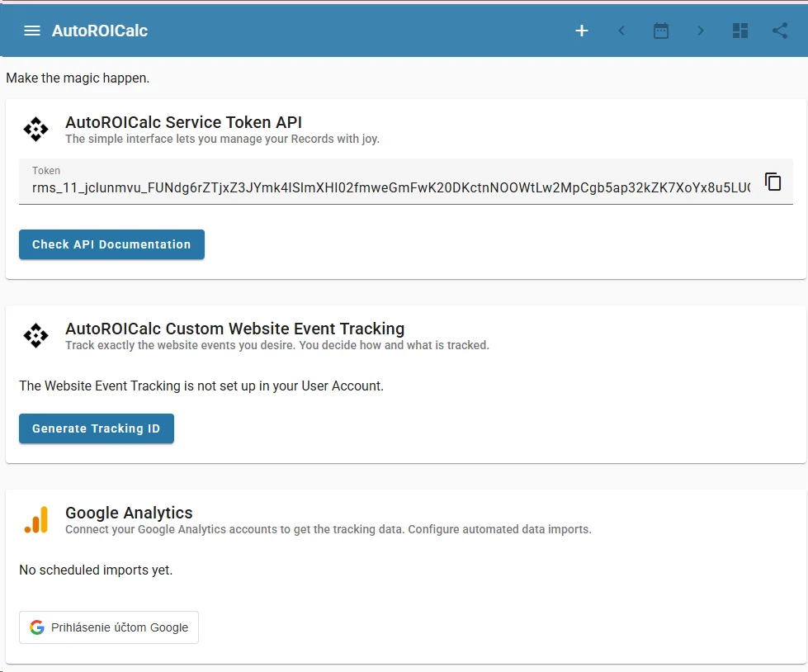This screenshot has height=672, width=808.
Task: Open the navigation hamburger menu
Action: click(31, 31)
